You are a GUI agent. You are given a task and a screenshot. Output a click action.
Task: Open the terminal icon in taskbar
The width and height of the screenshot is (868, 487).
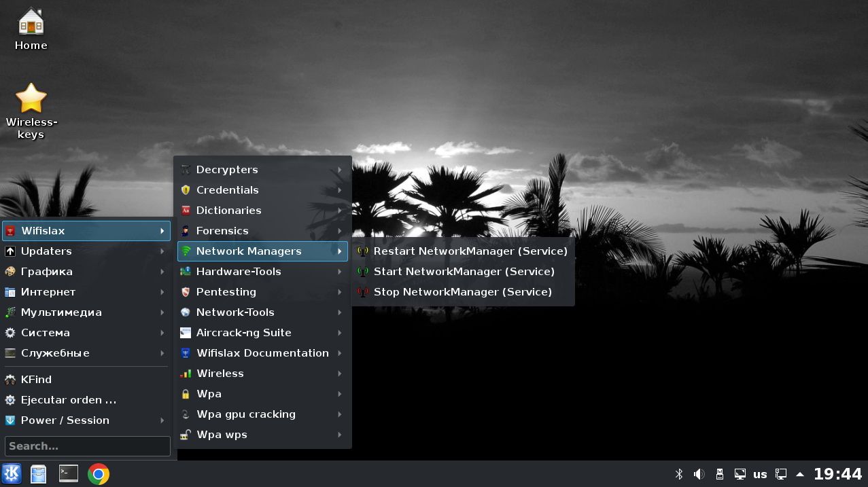(69, 474)
